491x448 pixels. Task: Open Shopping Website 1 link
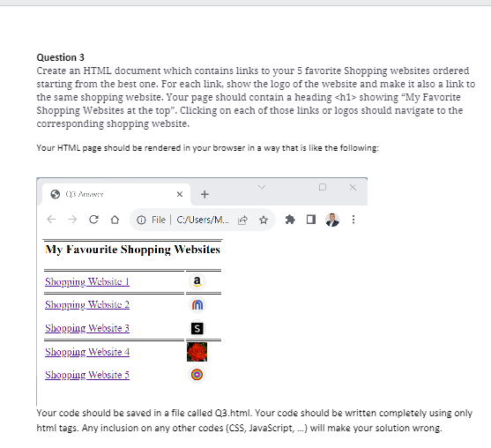pos(87,281)
